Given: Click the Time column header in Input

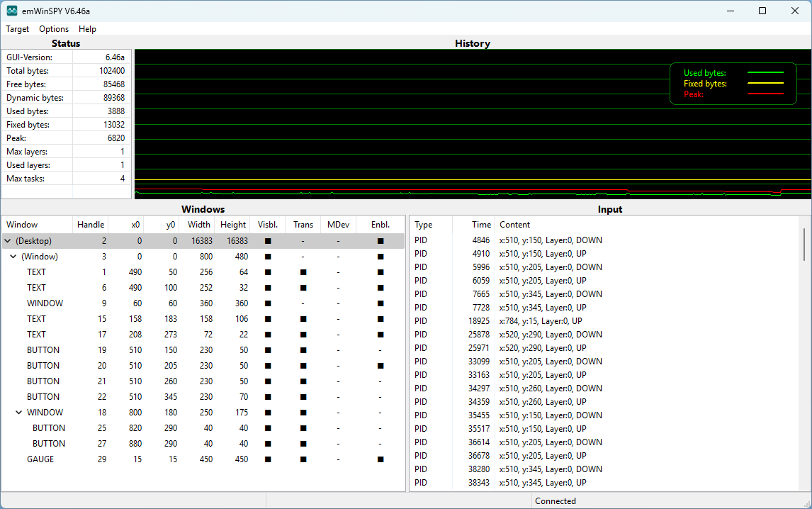Looking at the screenshot, I should [x=481, y=225].
